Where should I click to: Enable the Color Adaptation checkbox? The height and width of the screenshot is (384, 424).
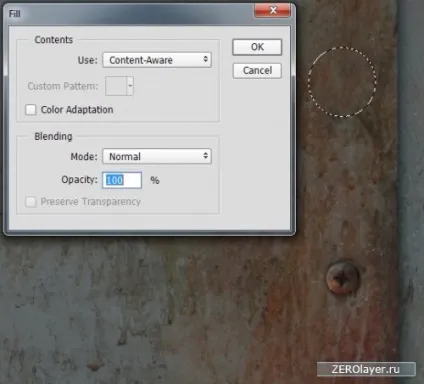(31, 110)
